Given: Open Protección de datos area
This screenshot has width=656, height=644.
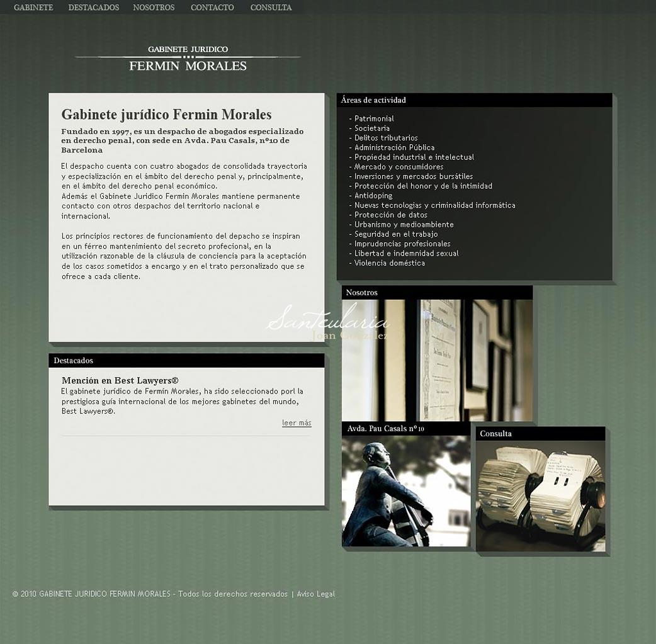Looking at the screenshot, I should click(390, 215).
